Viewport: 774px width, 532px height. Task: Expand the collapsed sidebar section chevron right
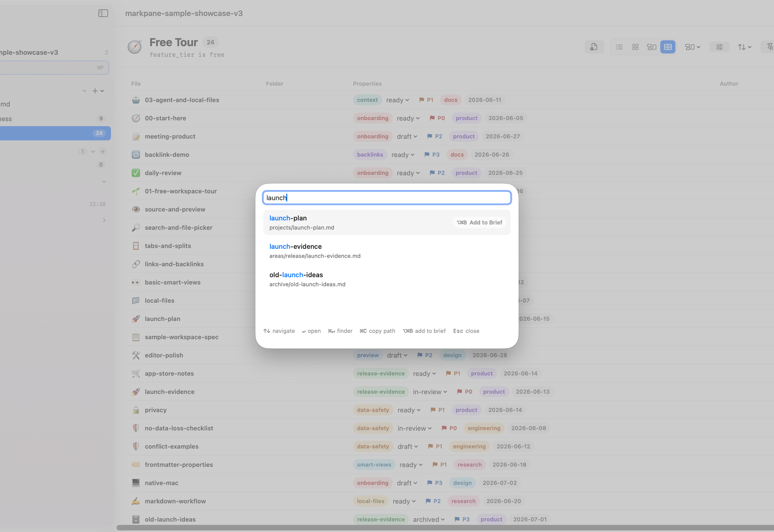(104, 220)
